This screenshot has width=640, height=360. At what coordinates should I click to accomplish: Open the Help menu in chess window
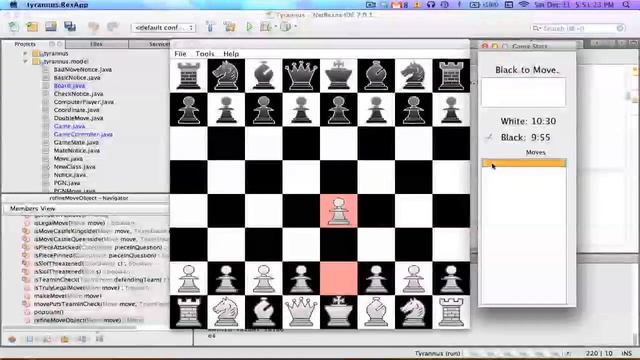click(231, 54)
